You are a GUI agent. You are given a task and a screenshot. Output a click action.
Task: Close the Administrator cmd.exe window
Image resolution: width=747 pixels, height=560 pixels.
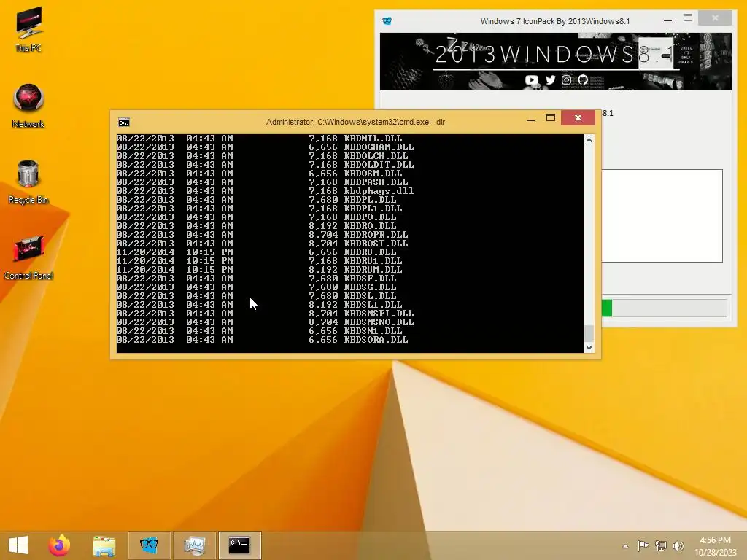pos(578,117)
